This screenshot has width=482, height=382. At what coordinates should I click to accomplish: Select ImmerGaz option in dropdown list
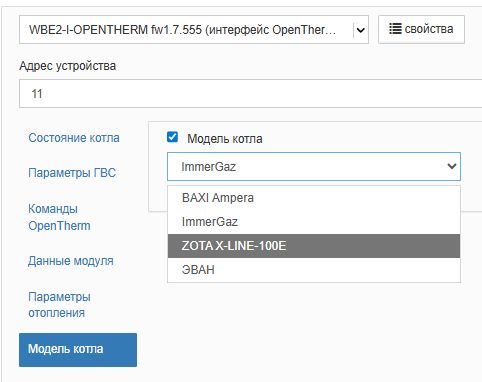click(314, 222)
